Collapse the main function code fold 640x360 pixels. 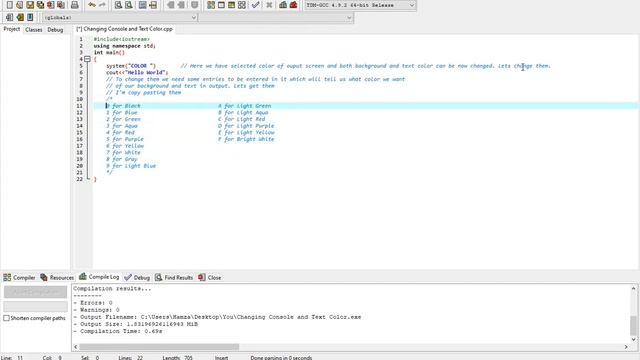(x=87, y=59)
